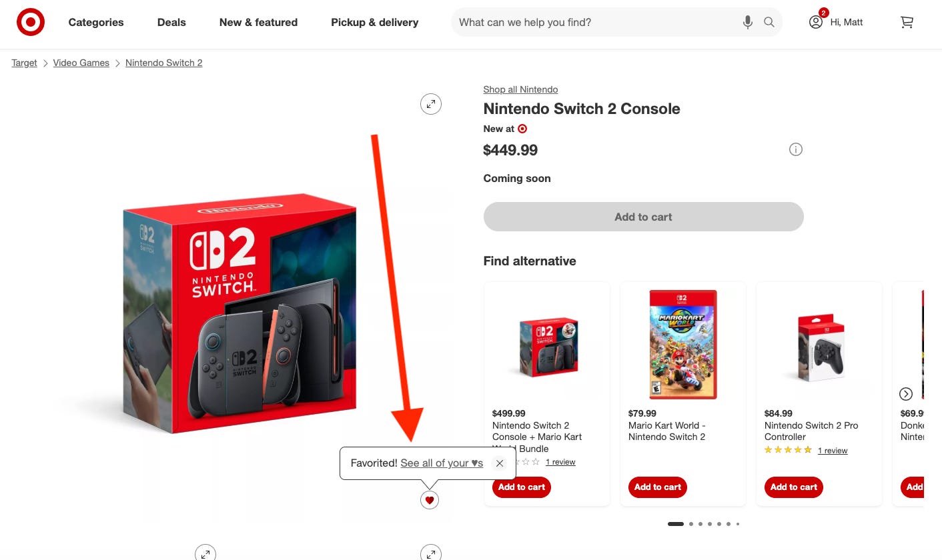
Task: Click See all of your hearts link
Action: coord(442,463)
